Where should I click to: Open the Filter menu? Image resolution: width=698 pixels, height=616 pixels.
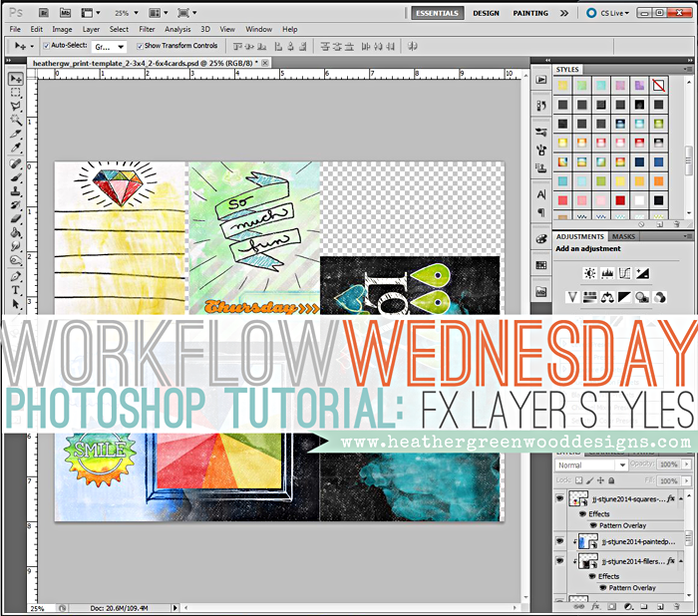(x=147, y=29)
